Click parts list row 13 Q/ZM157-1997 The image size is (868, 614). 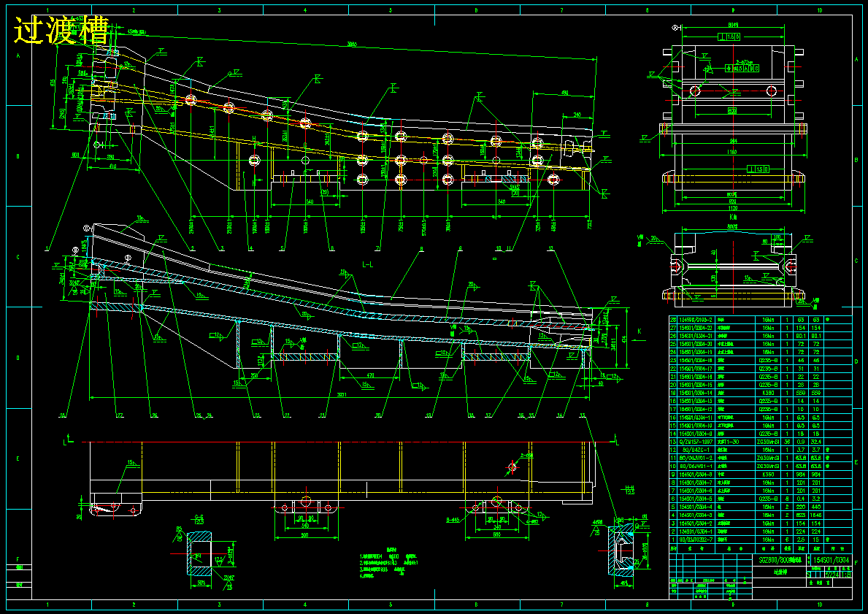click(x=761, y=442)
